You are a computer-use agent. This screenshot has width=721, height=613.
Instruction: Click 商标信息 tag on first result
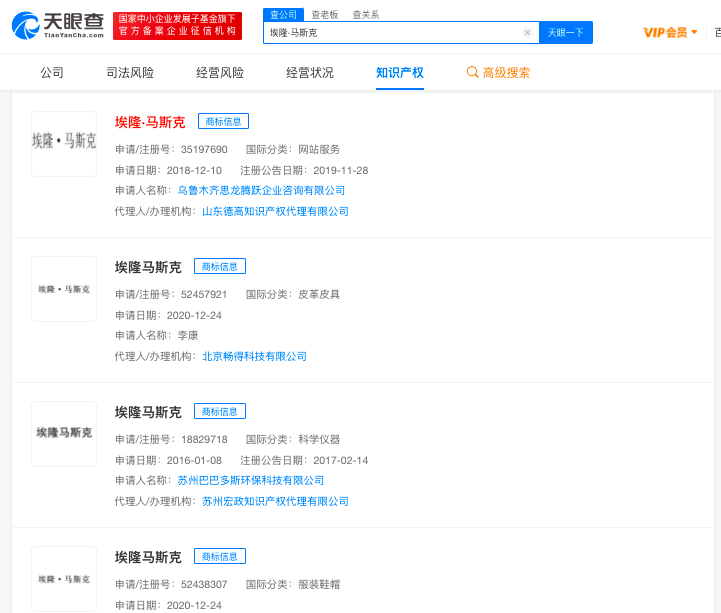pyautogui.click(x=223, y=121)
